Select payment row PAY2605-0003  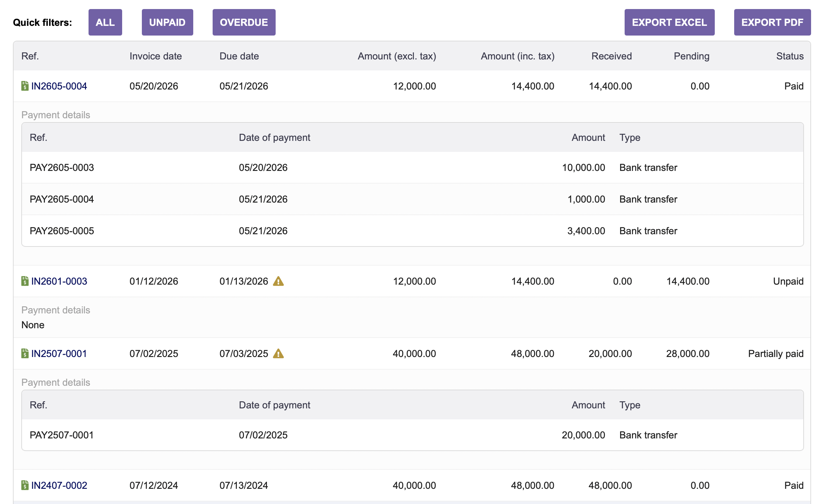(412, 167)
